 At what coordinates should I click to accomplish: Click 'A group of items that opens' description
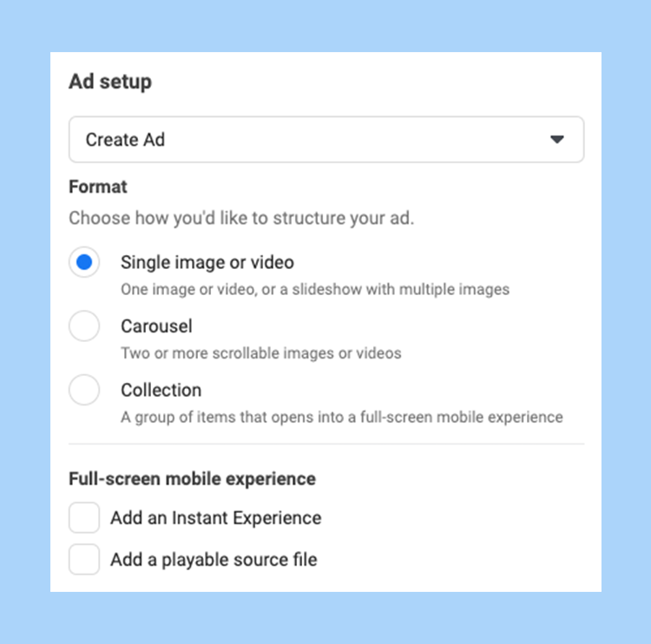pos(342,417)
